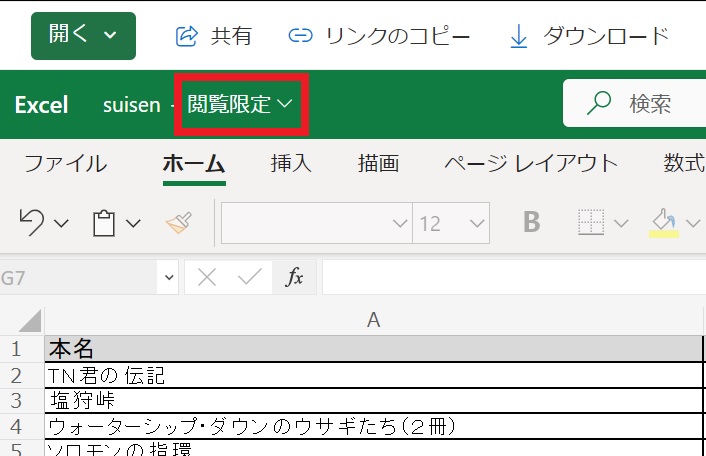This screenshot has width=706, height=456.
Task: Expand the paste options chevron
Action: point(133,223)
